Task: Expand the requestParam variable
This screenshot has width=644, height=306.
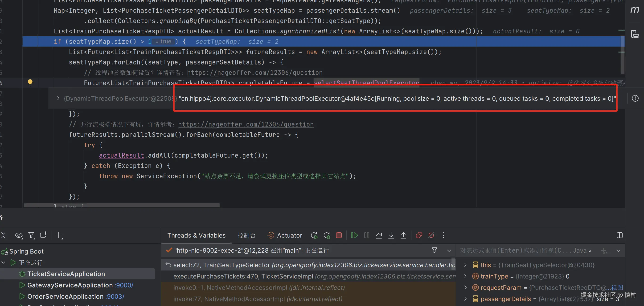Action: (465, 287)
